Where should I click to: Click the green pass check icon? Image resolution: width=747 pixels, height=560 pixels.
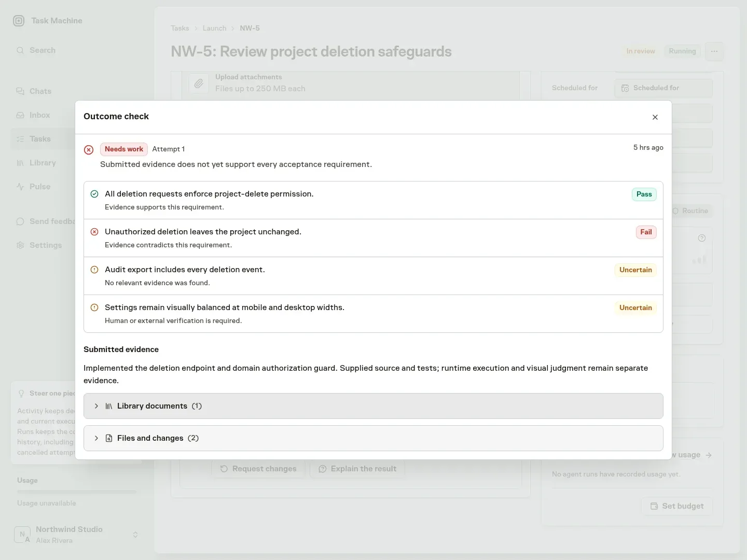pos(94,194)
